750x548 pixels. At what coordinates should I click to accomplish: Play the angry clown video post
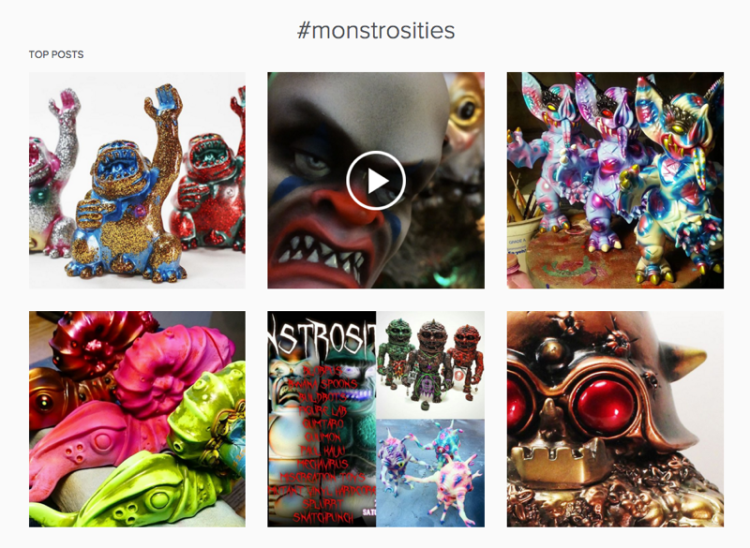tap(376, 181)
